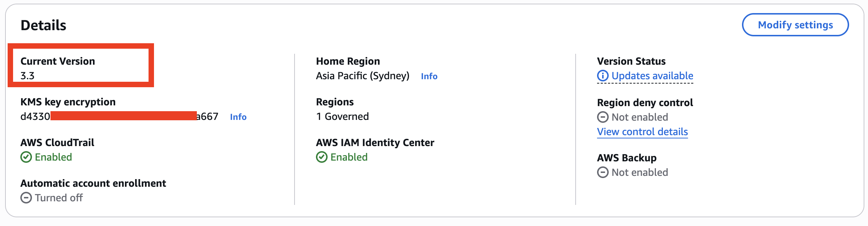Open the Updates available link
This screenshot has width=868, height=226.
[x=652, y=76]
